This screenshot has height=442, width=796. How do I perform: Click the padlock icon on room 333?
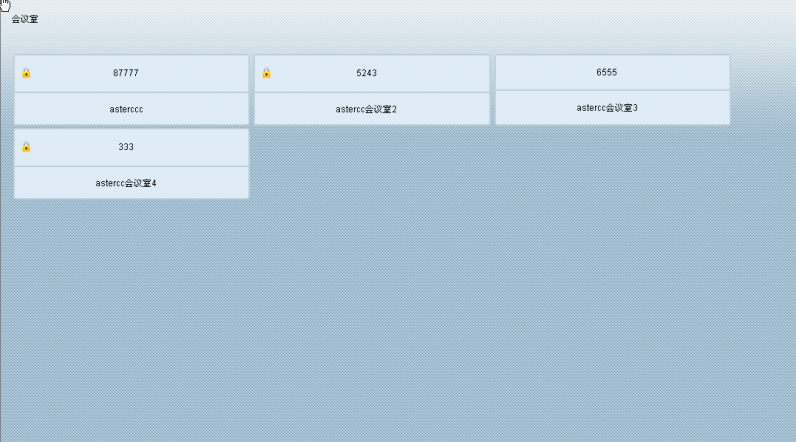(27, 147)
